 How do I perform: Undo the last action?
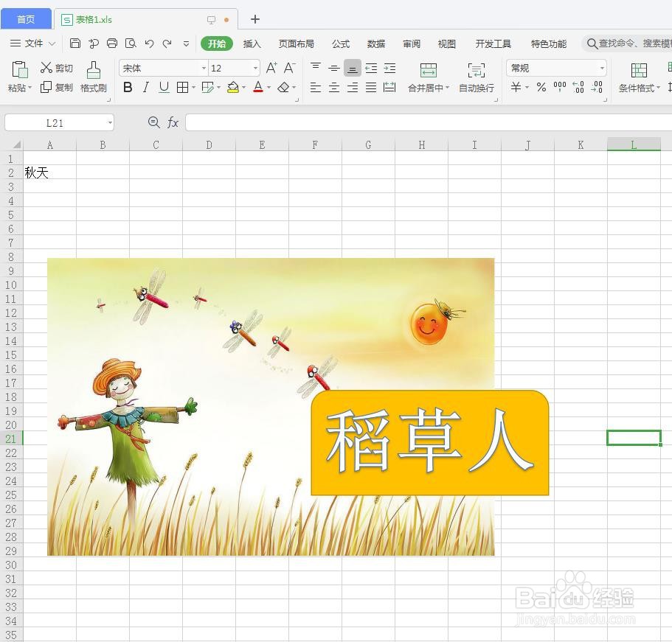point(149,43)
